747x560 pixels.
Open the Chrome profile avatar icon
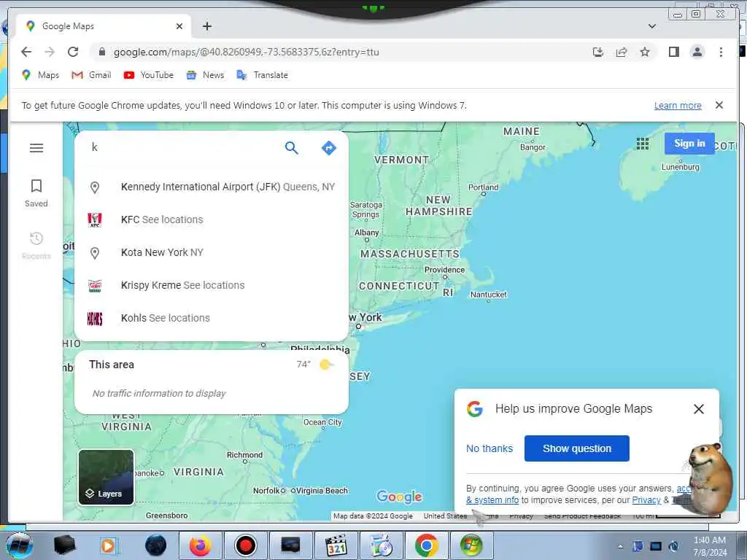coord(697,52)
